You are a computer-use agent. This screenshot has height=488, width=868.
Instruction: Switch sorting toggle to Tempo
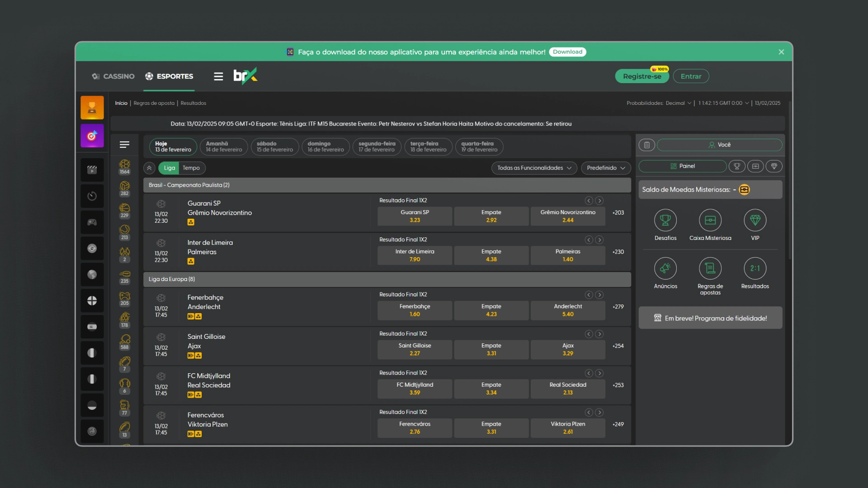[x=192, y=168]
